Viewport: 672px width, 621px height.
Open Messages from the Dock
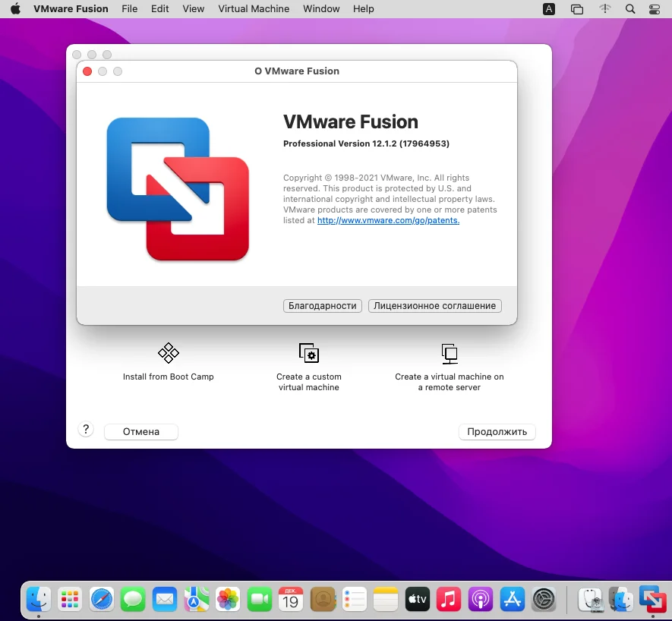pos(133,599)
